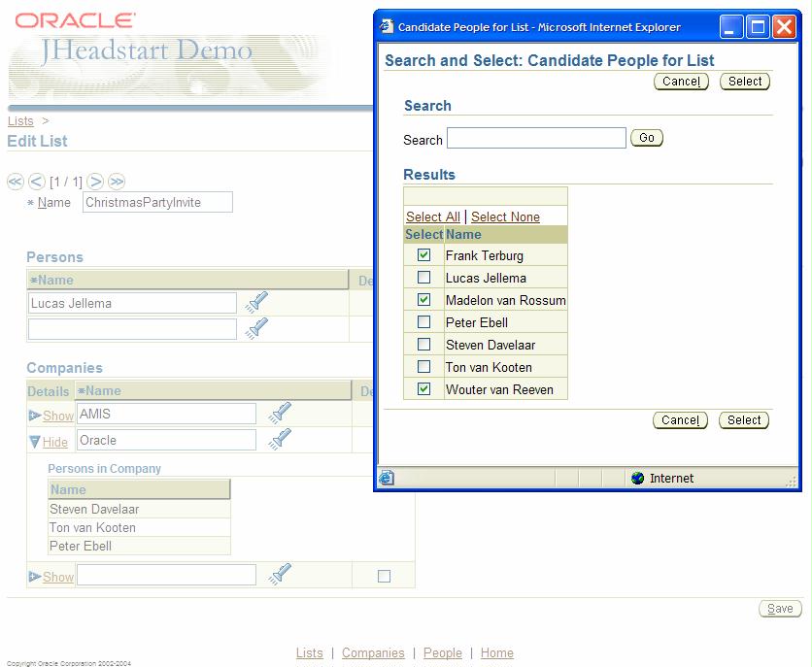
Task: Click the lookup flashlight icon beside Lucas Jellema
Action: click(x=256, y=303)
